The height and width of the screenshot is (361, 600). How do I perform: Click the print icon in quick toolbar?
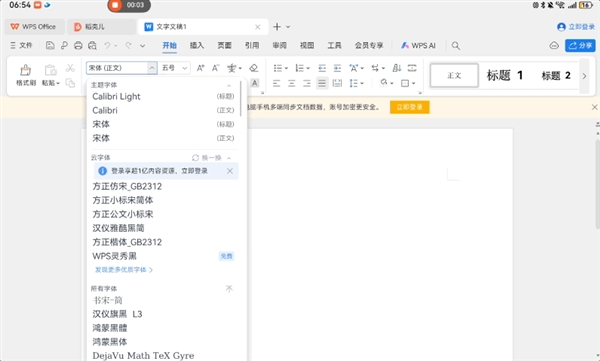(x=78, y=46)
